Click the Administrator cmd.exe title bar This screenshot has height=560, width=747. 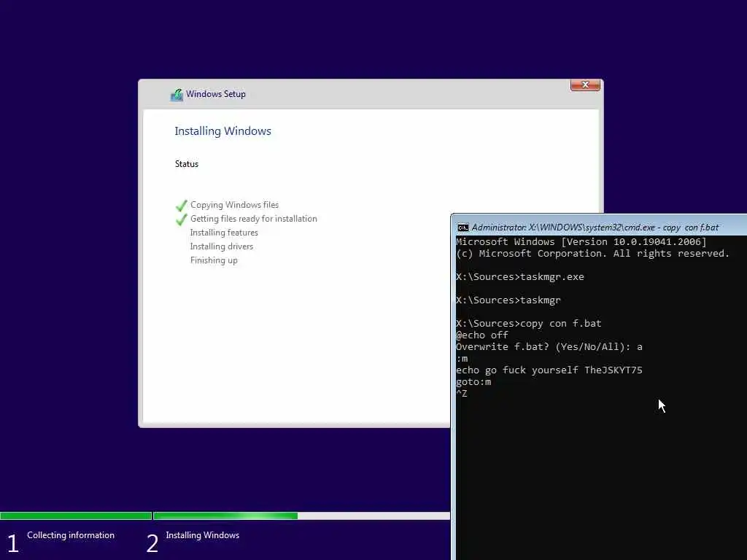coord(600,227)
